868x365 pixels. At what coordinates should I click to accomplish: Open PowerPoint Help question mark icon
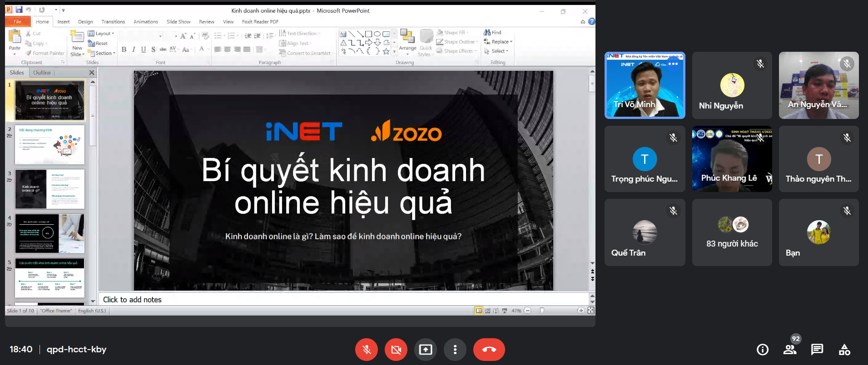[591, 21]
